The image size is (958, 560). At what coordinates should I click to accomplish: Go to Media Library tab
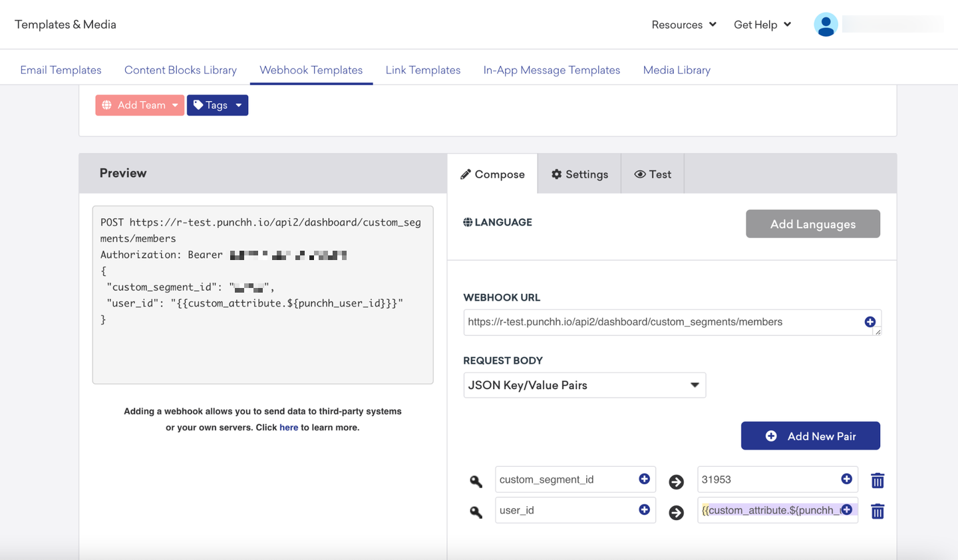coord(677,70)
